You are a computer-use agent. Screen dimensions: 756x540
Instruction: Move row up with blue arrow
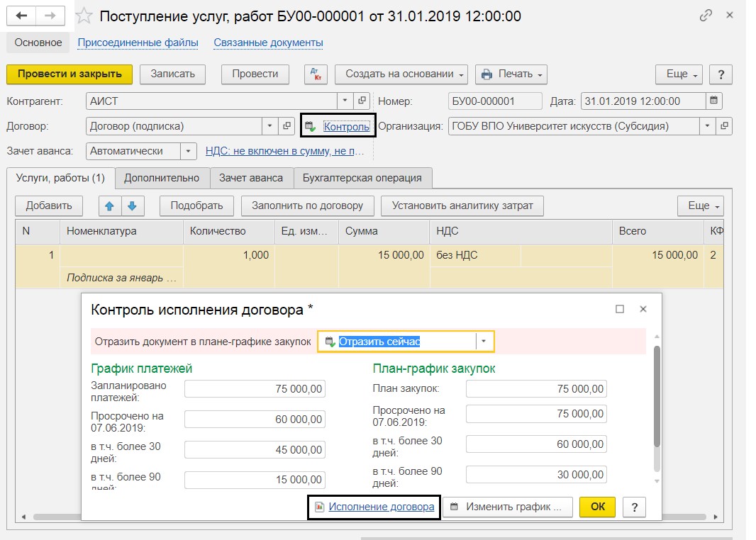click(x=109, y=206)
